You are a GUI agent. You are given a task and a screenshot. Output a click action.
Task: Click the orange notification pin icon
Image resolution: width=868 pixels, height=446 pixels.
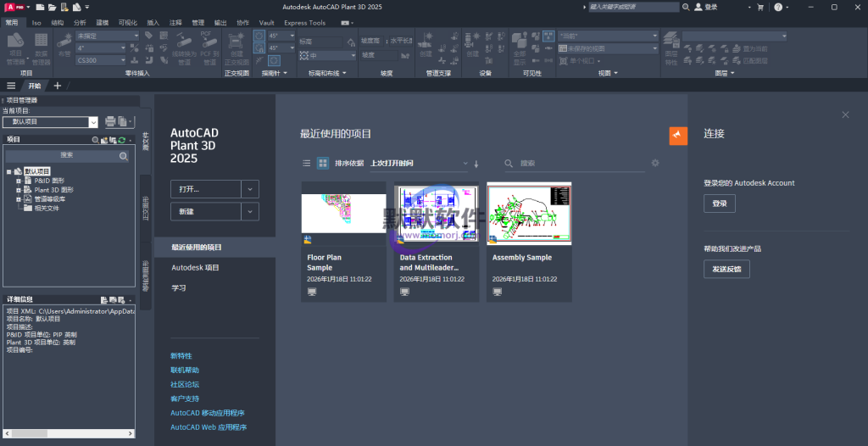pos(677,136)
